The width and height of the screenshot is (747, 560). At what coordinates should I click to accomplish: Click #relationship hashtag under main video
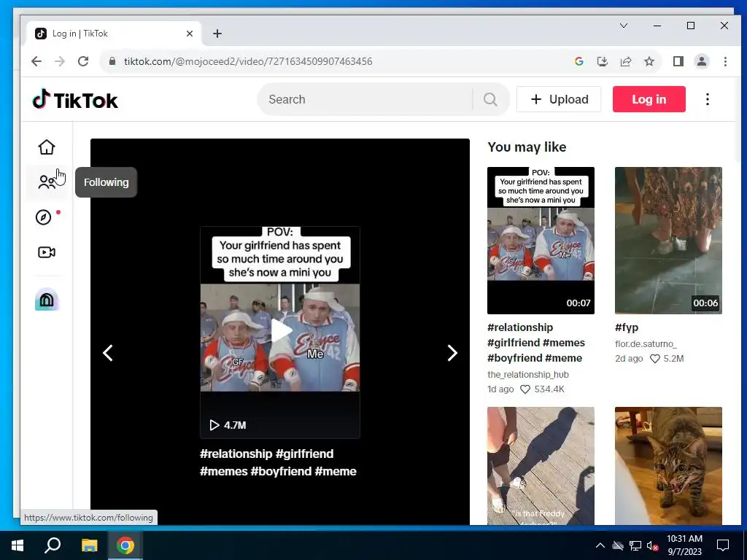pos(236,454)
